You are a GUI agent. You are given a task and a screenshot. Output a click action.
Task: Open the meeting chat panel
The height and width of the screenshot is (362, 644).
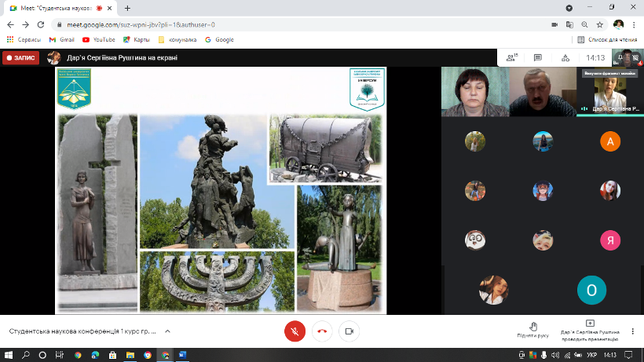[538, 57]
